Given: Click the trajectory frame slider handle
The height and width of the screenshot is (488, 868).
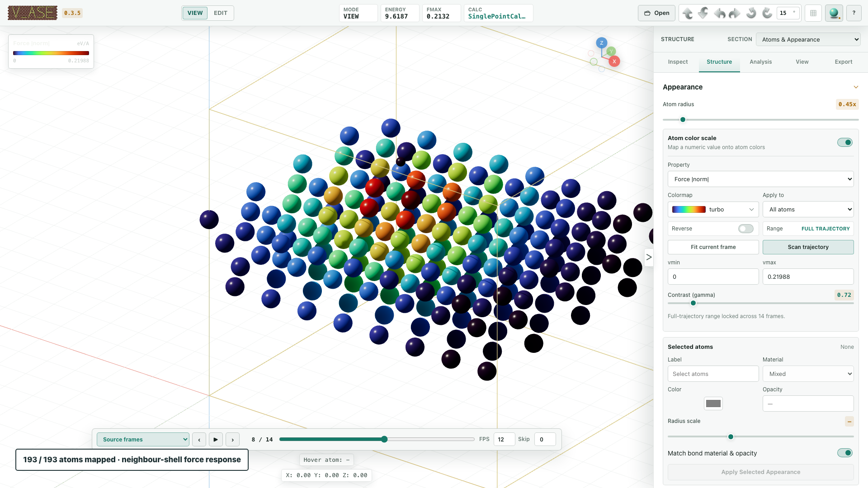Looking at the screenshot, I should click(384, 439).
